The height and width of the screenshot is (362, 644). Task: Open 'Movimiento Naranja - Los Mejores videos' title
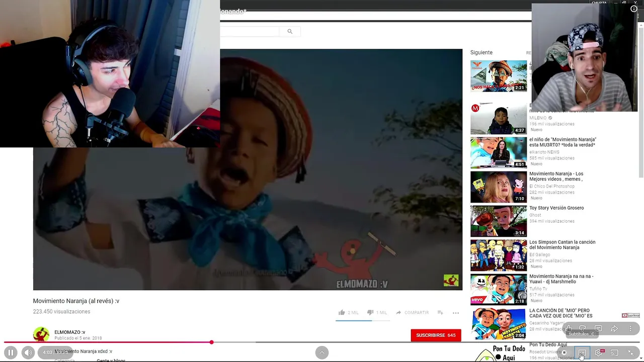tap(556, 176)
